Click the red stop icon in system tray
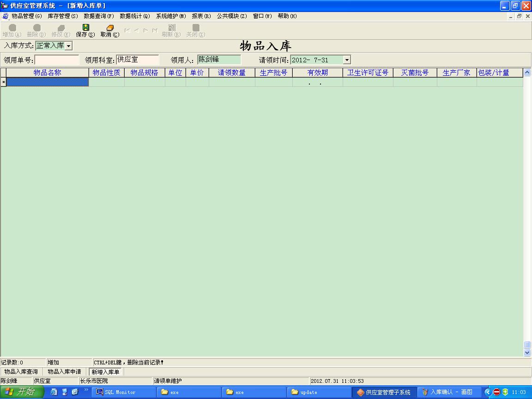This screenshot has width=532, height=399. click(x=497, y=392)
